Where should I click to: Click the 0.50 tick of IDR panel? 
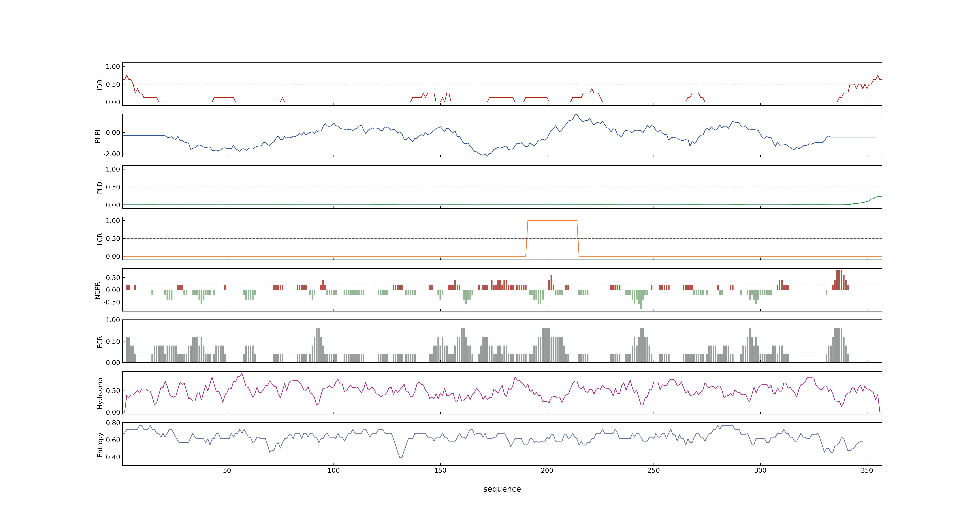pos(113,85)
